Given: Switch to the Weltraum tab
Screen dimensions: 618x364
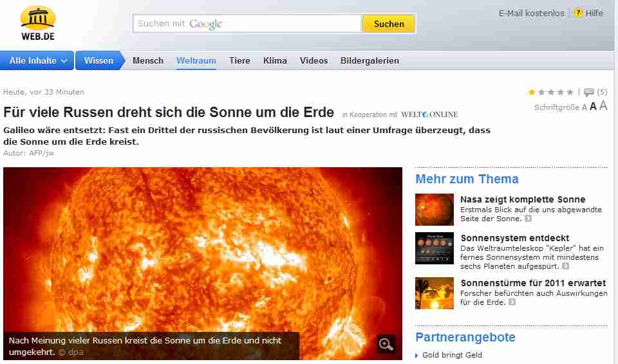Looking at the screenshot, I should [196, 60].
